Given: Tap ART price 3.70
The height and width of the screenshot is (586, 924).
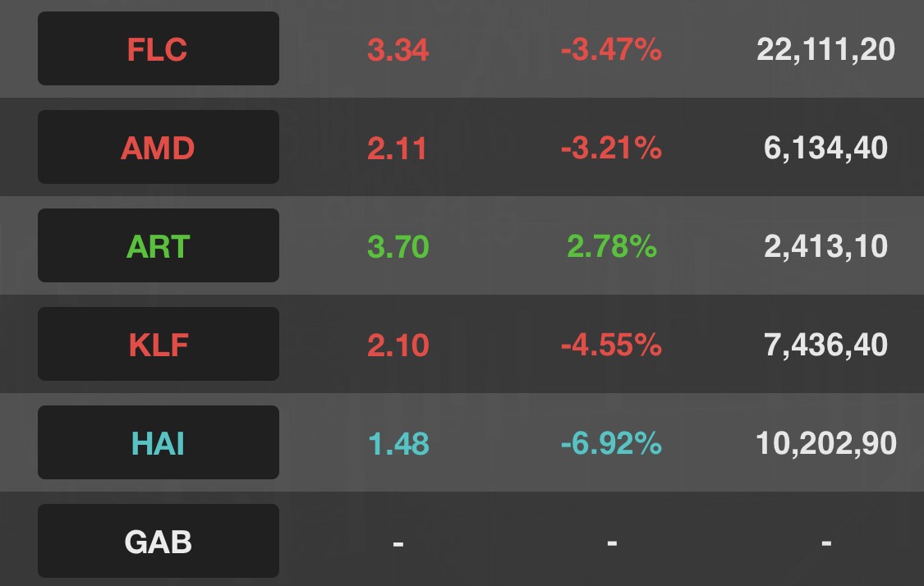Looking at the screenshot, I should point(398,247).
